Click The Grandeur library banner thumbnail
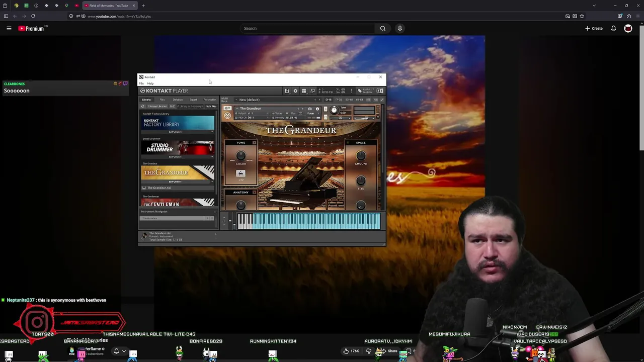Screen dimensions: 644x362 click(177, 172)
